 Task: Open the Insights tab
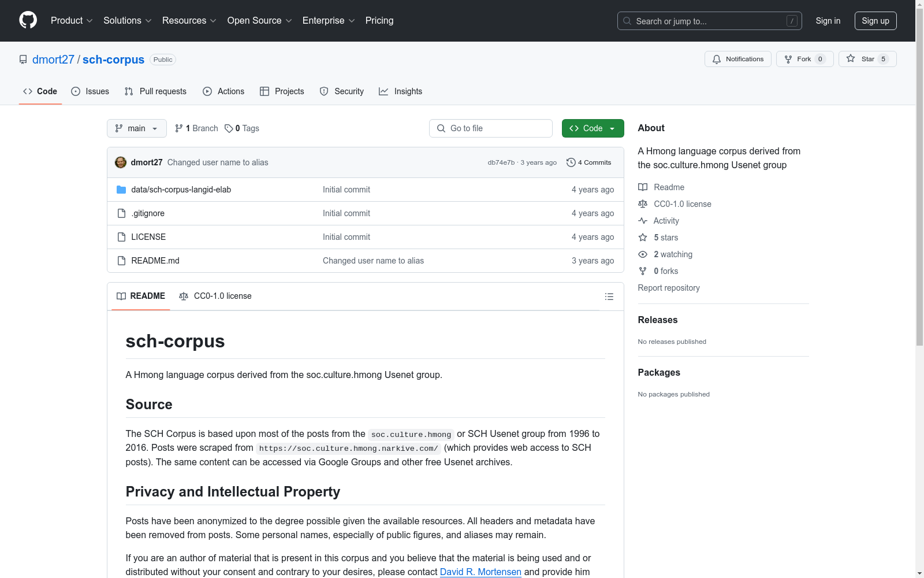point(400,91)
